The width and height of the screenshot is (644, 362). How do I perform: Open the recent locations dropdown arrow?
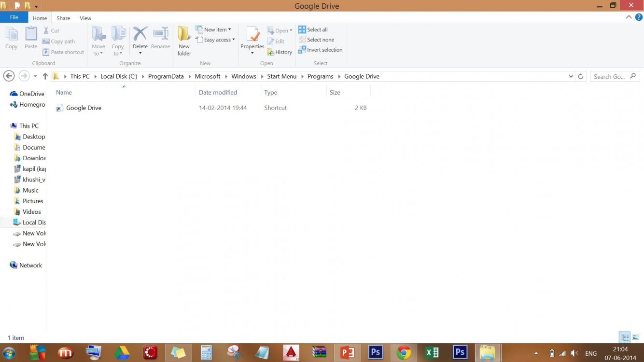pos(35,76)
